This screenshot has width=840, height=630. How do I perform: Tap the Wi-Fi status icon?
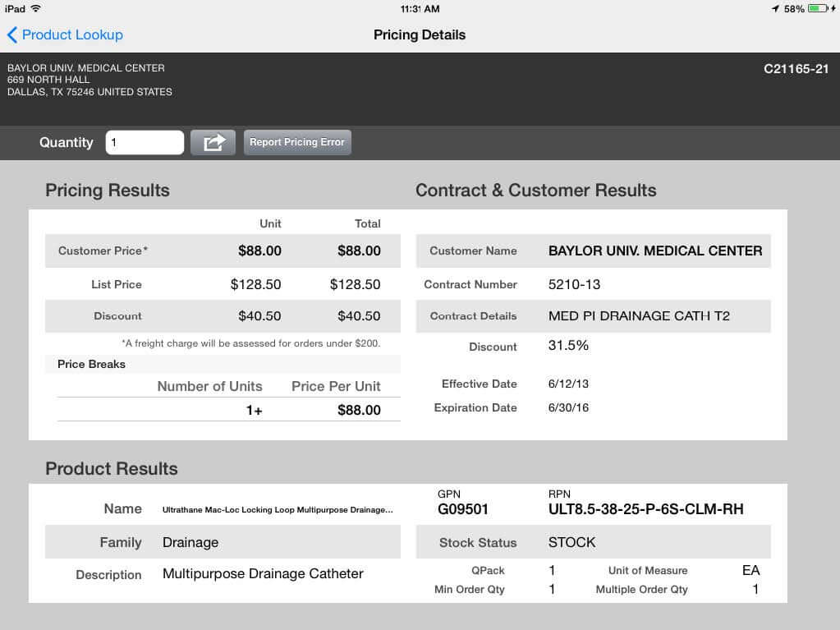coord(35,8)
